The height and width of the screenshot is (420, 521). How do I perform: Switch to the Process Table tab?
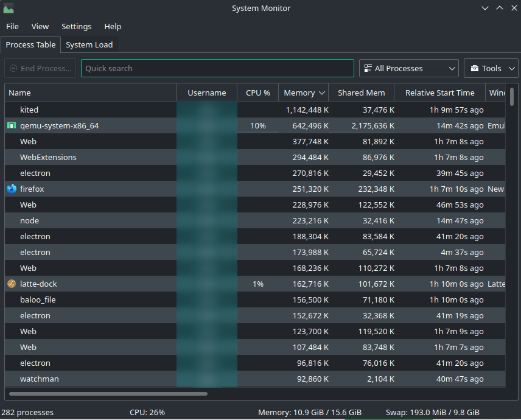30,44
